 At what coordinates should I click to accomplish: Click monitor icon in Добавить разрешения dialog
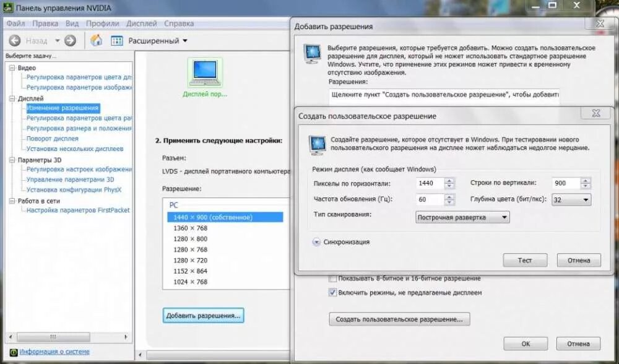point(312,54)
